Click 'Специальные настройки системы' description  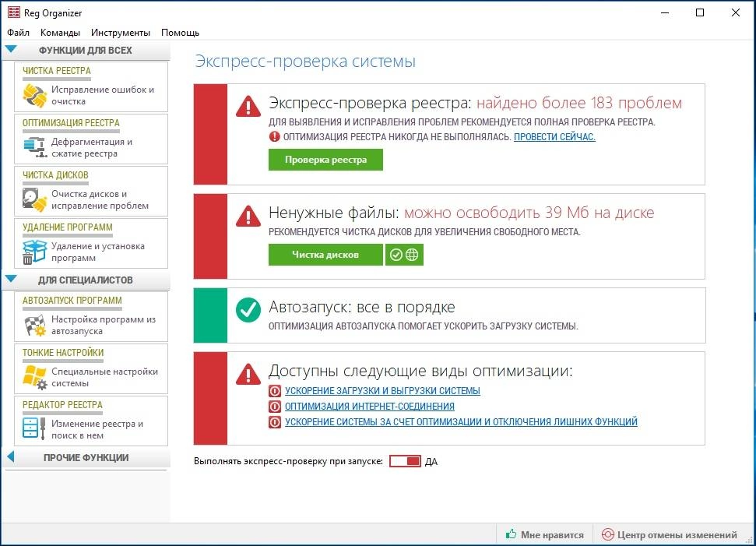[x=104, y=377]
